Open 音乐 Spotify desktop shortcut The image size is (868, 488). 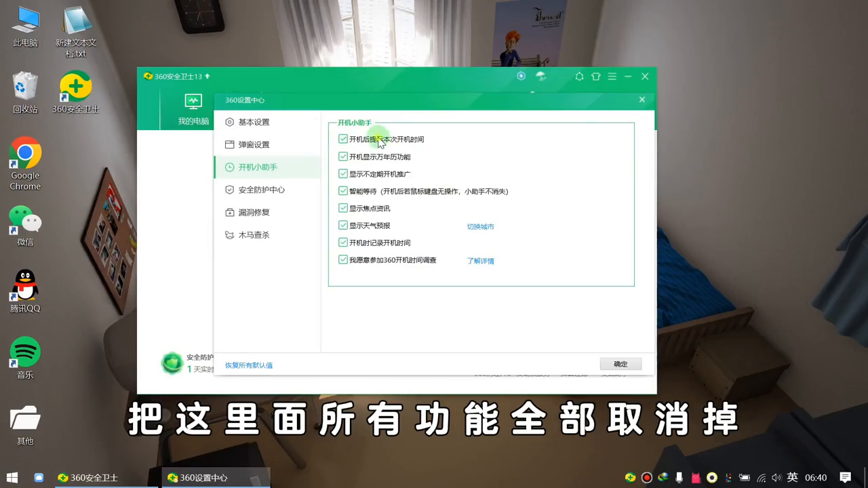pos(25,359)
